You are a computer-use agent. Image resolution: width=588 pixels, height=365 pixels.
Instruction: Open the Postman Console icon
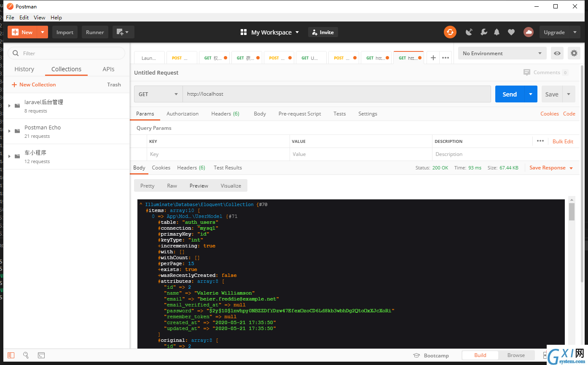tap(41, 355)
